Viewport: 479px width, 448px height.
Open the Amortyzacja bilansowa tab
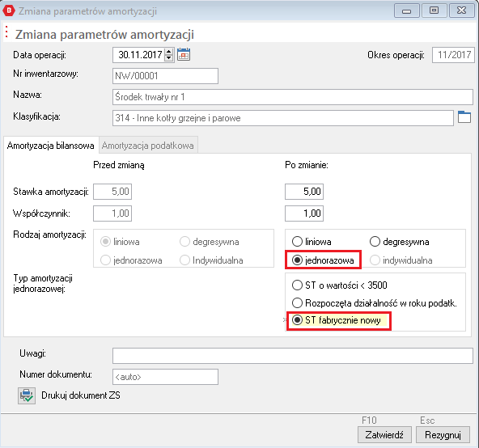[51, 146]
